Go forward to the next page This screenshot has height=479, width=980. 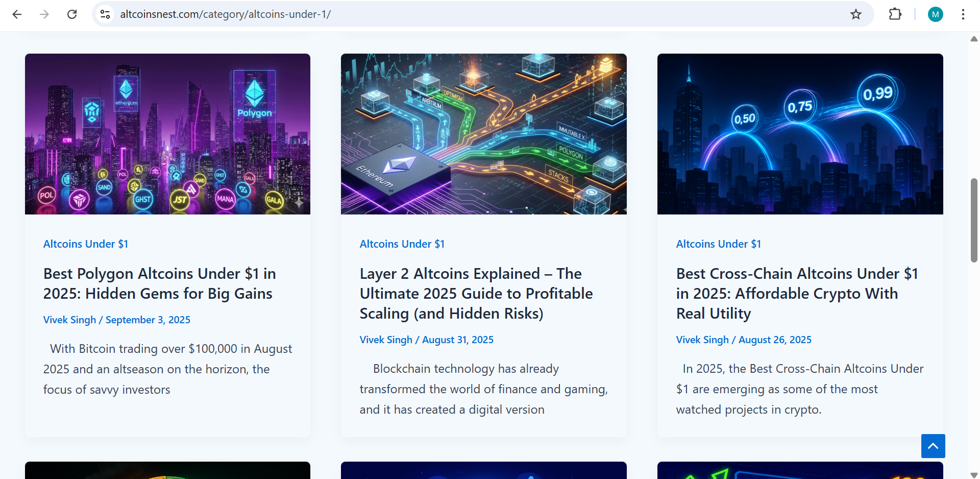44,14
